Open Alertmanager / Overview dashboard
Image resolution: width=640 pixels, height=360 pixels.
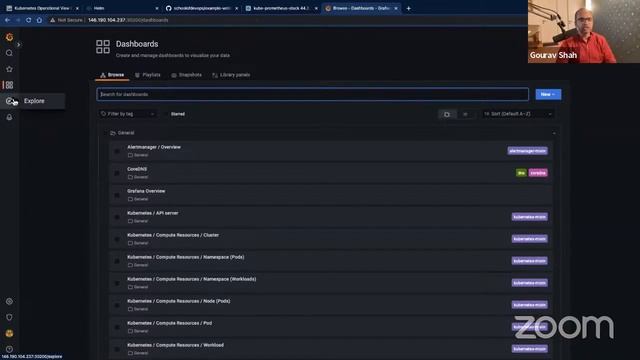[x=154, y=147]
